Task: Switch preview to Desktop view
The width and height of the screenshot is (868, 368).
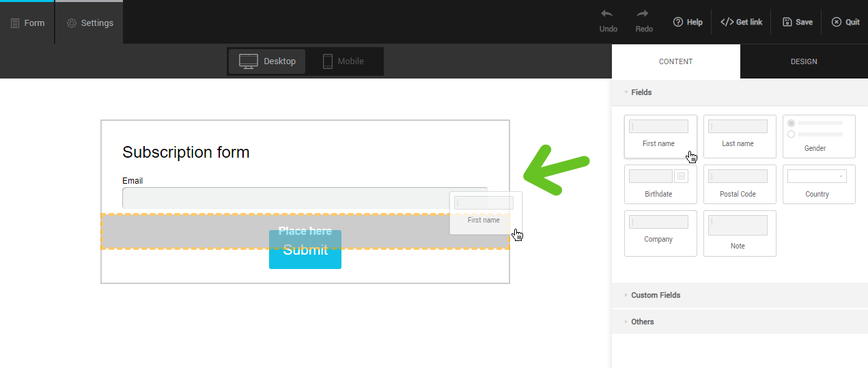Action: tap(267, 61)
